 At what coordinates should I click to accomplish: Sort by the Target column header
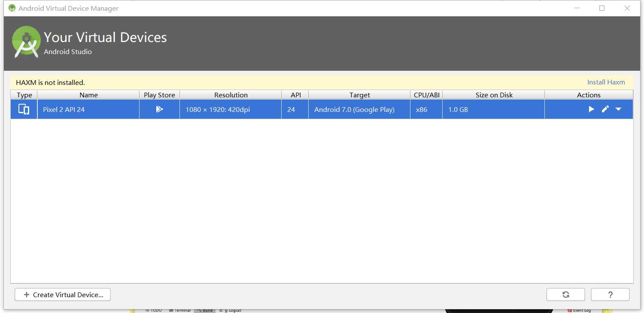click(x=359, y=95)
